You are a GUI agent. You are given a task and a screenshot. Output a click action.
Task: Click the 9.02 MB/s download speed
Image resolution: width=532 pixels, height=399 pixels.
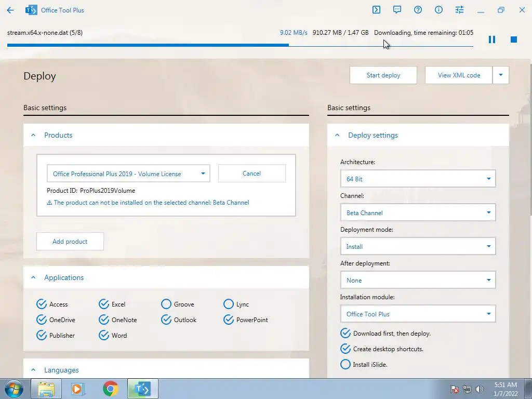(294, 33)
